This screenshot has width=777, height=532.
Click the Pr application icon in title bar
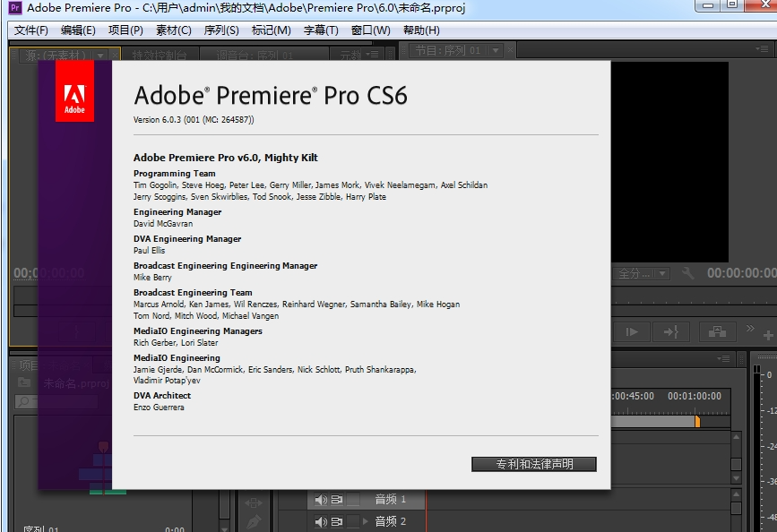coord(15,7)
